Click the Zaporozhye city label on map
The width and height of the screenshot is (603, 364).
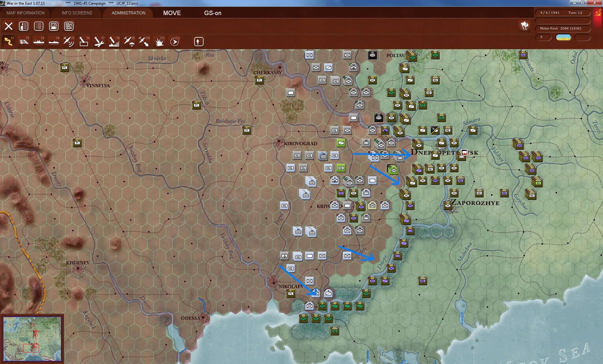tap(475, 203)
